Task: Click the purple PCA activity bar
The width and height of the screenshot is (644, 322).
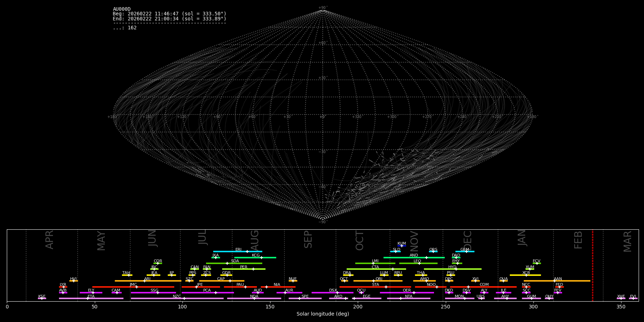Action: click(208, 293)
